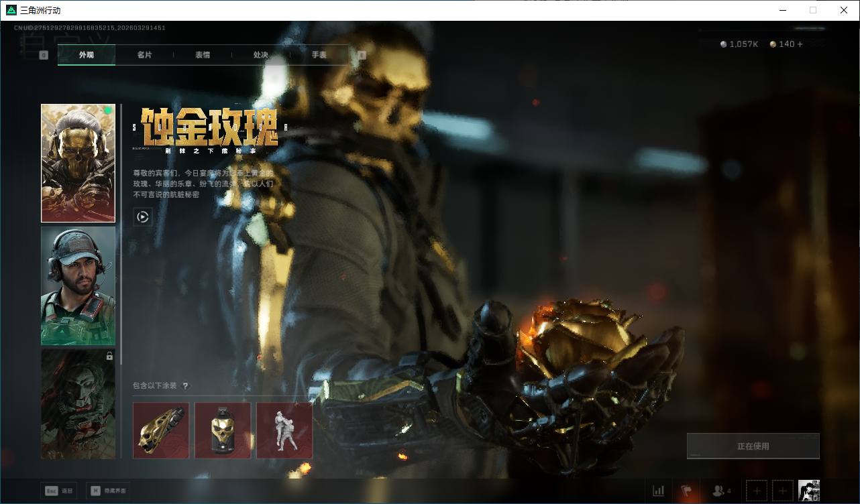
Task: View the gold skull gauntlet item
Action: coord(161,430)
